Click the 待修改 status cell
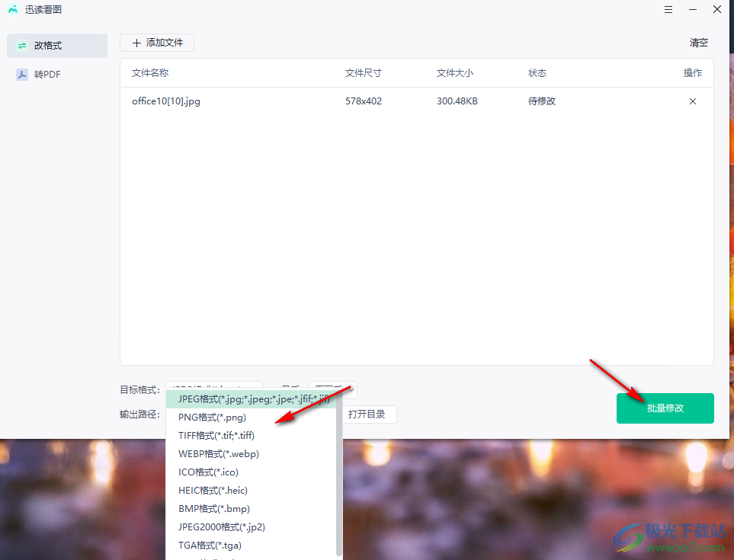This screenshot has width=734, height=560. tap(542, 101)
